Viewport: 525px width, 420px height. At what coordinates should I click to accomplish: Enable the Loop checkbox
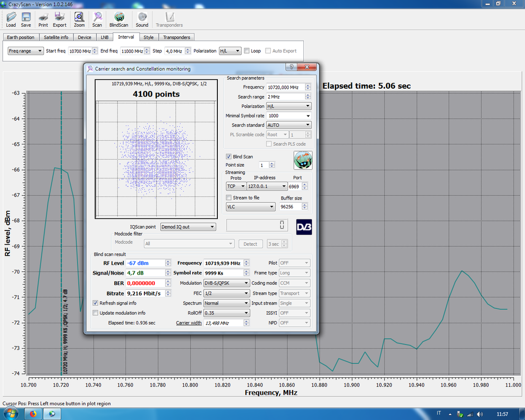click(247, 51)
